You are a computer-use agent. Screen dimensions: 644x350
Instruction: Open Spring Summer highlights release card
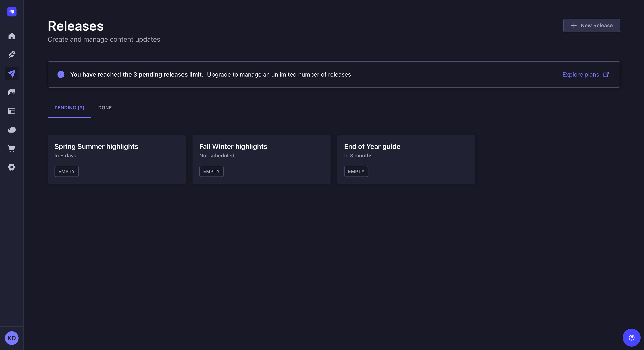(116, 159)
